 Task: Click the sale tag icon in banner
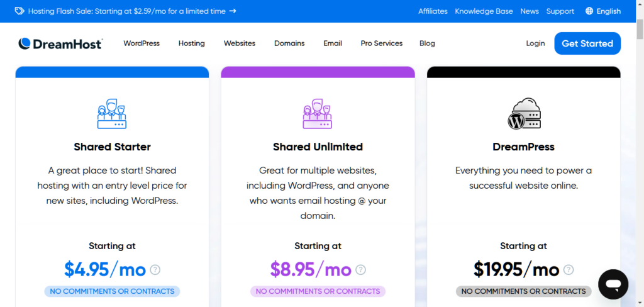[x=19, y=11]
